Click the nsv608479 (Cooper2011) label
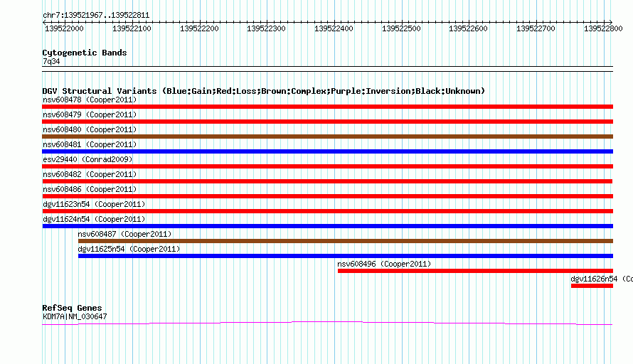 pos(90,114)
